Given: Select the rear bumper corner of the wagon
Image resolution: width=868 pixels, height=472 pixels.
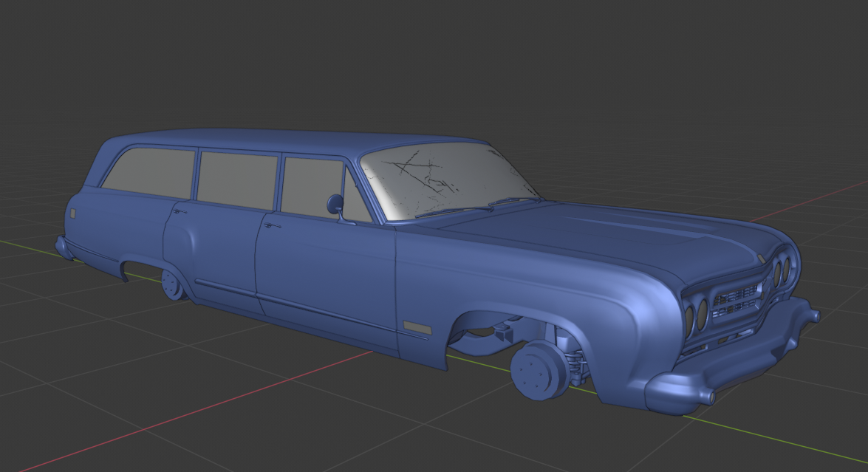Looking at the screenshot, I should [x=64, y=248].
